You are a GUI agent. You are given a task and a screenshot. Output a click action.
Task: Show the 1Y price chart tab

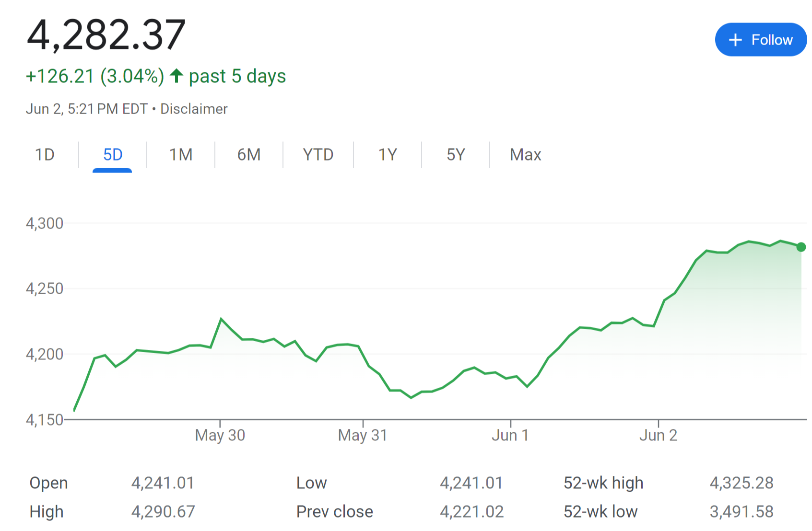(x=388, y=155)
